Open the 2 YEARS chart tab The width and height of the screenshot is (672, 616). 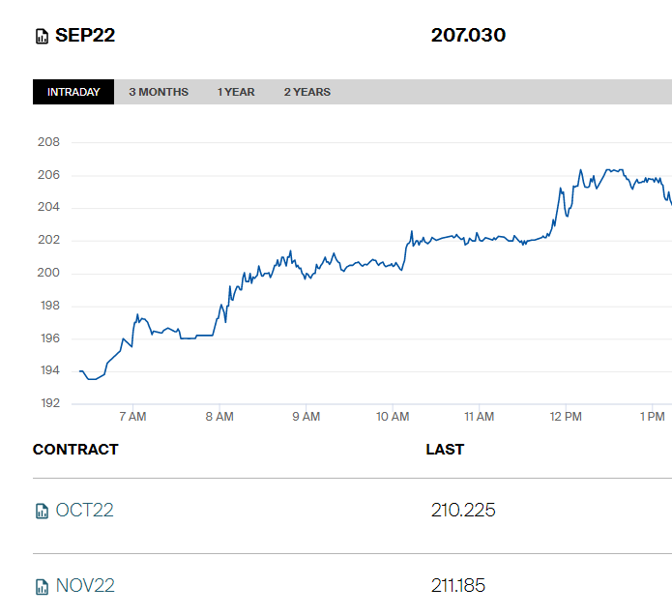coord(307,92)
